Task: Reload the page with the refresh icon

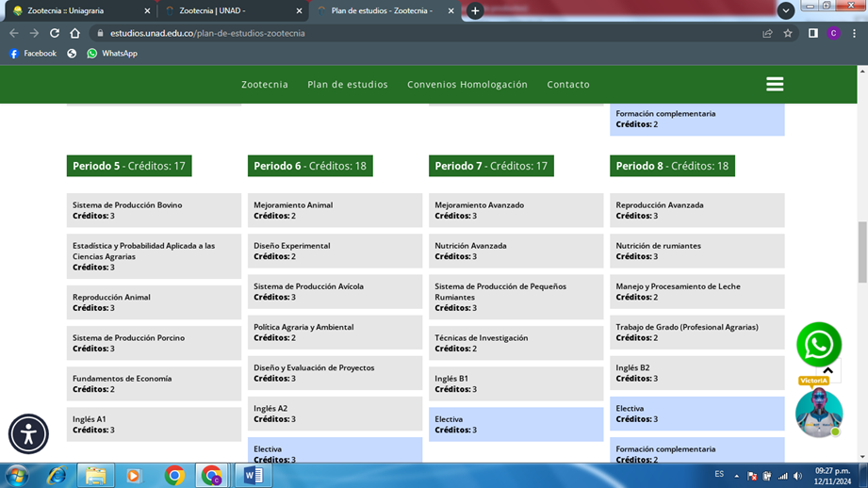Action: (x=55, y=33)
